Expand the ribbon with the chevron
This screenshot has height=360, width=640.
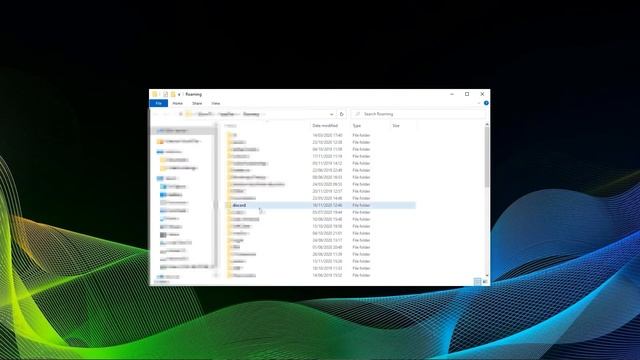(x=479, y=103)
